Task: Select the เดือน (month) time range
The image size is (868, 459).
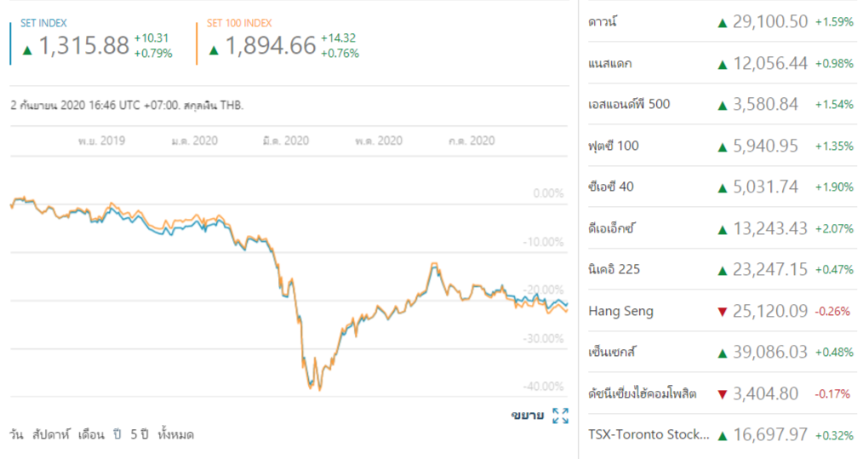Action: (91, 434)
